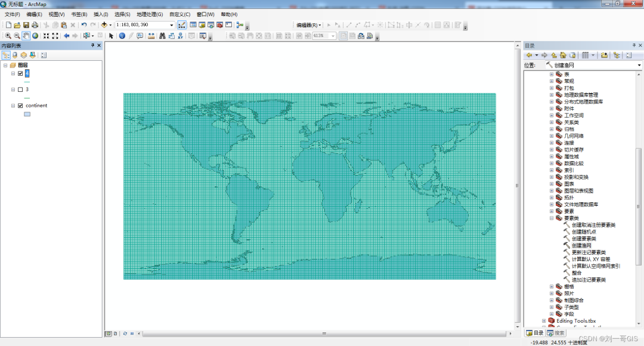Open the 地理处理(G) menu
The width and height of the screenshot is (644, 346).
click(150, 14)
